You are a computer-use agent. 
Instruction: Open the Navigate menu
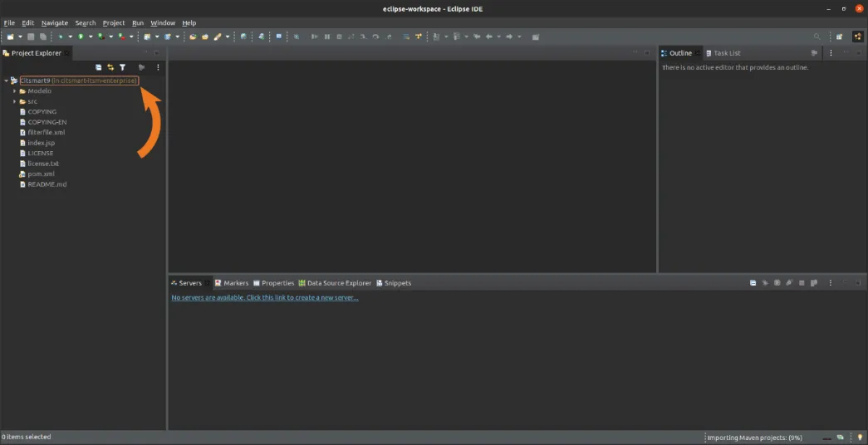[55, 22]
